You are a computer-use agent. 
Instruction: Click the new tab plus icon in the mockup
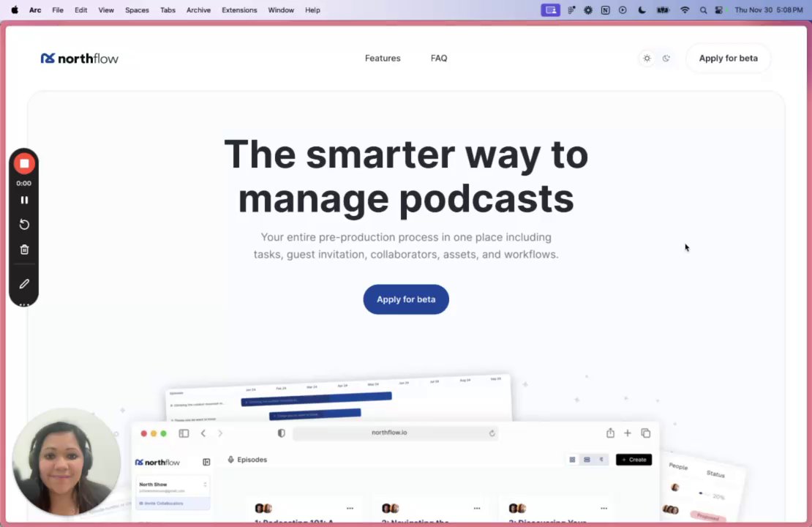pos(628,433)
